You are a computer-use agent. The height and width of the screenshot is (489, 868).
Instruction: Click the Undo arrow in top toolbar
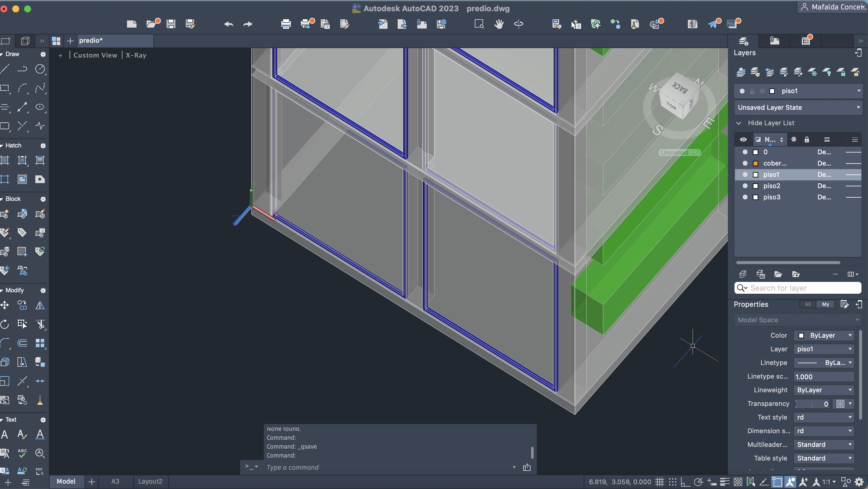[x=228, y=24]
